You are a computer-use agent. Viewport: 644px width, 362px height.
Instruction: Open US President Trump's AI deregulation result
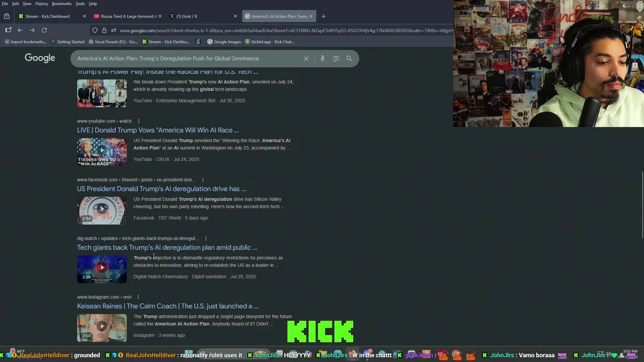click(x=162, y=189)
